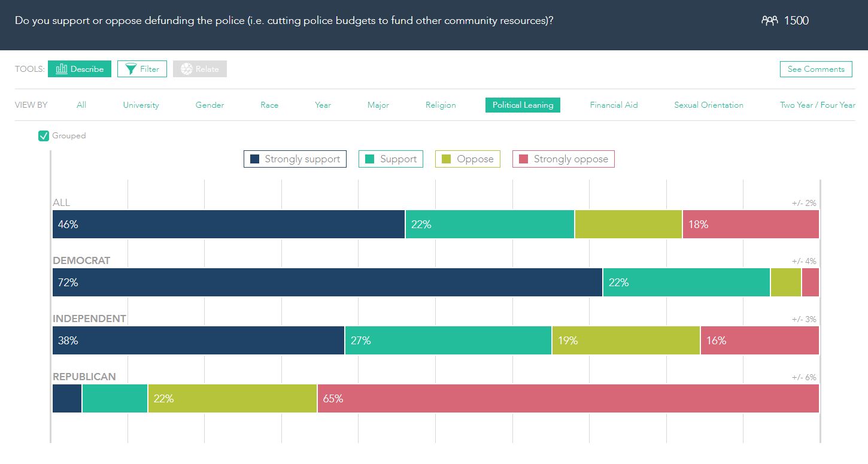The height and width of the screenshot is (464, 868).
Task: Click the Relate tool icon
Action: pos(186,69)
